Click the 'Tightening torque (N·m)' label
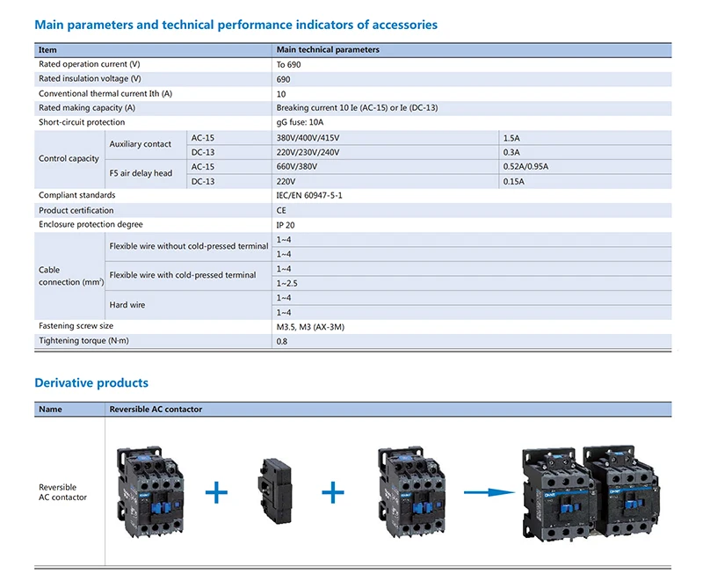Screen dimensions: 703x588 tap(83, 341)
